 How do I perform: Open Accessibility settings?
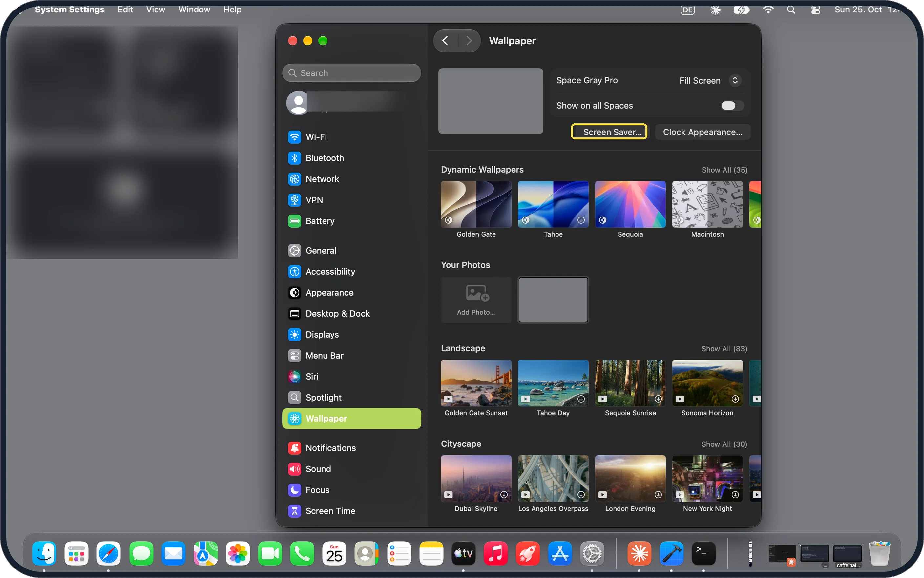pyautogui.click(x=351, y=271)
